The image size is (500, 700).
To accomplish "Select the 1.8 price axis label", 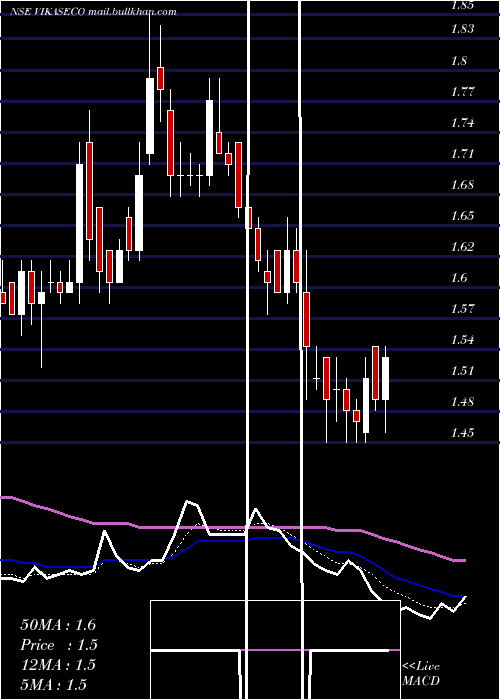I will click(458, 60).
